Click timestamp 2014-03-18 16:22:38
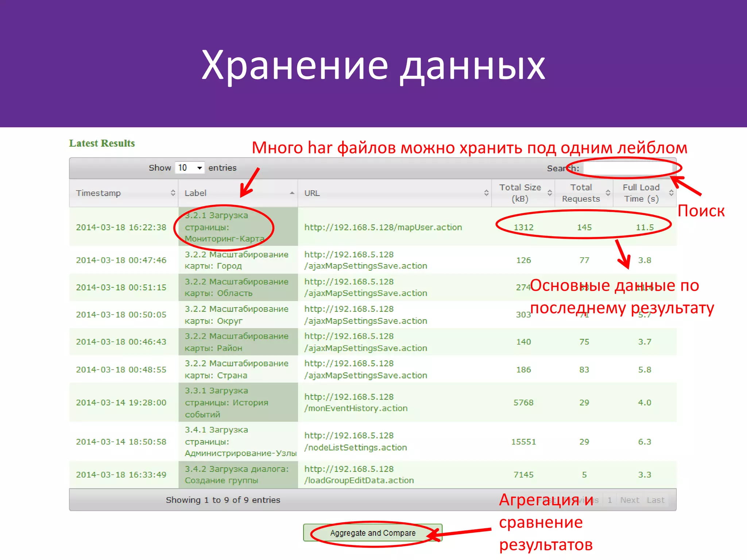This screenshot has width=747, height=560. click(x=121, y=227)
